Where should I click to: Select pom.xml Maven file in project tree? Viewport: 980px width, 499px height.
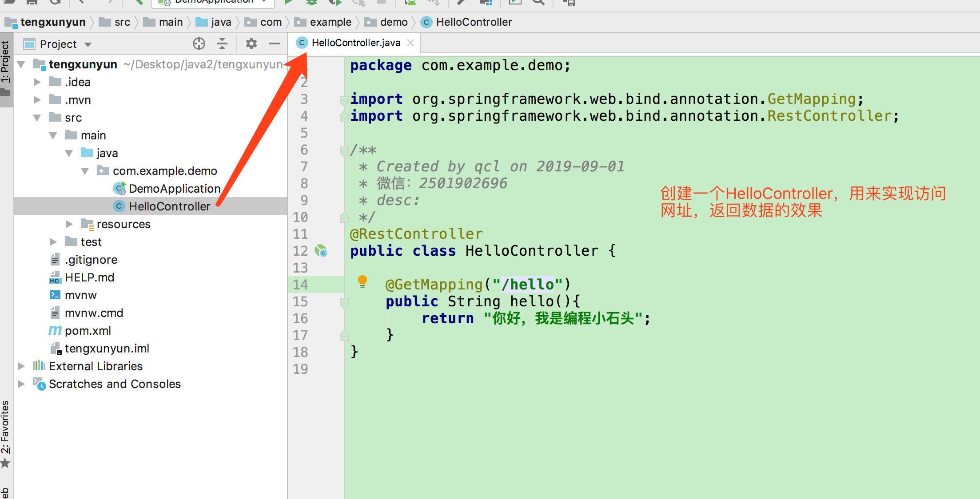[88, 331]
